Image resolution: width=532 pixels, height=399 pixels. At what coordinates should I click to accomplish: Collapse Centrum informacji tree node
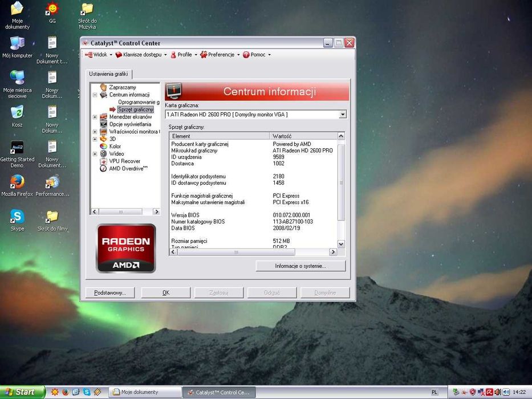click(95, 95)
